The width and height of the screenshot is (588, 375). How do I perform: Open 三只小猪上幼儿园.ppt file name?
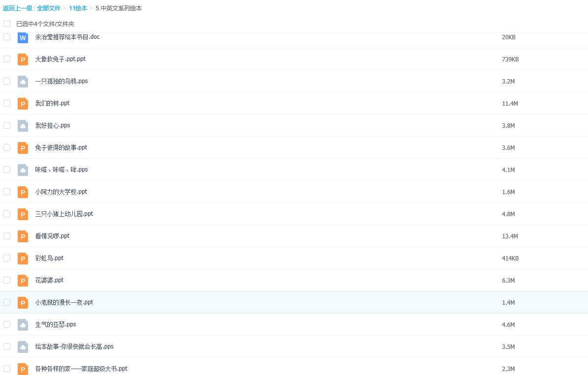(64, 214)
